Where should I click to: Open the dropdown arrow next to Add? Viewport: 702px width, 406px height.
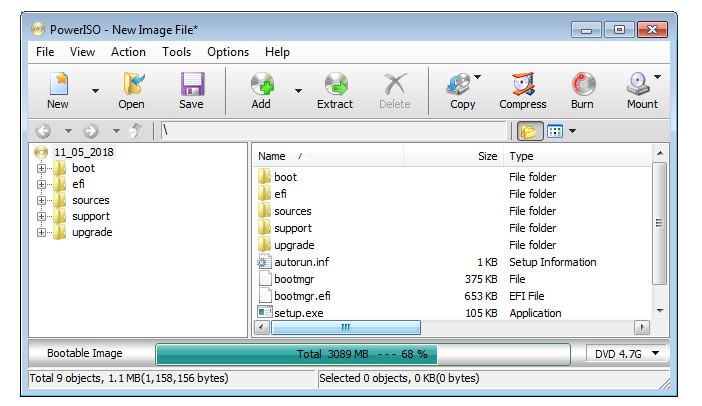(298, 91)
